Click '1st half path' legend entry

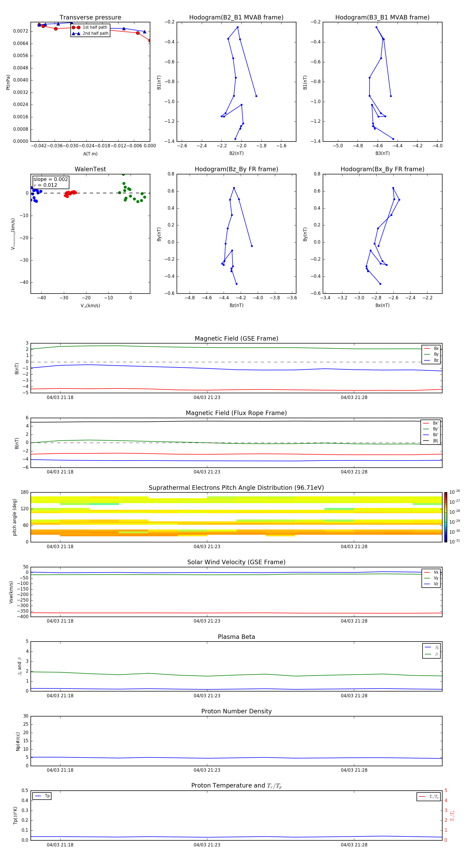90,27
